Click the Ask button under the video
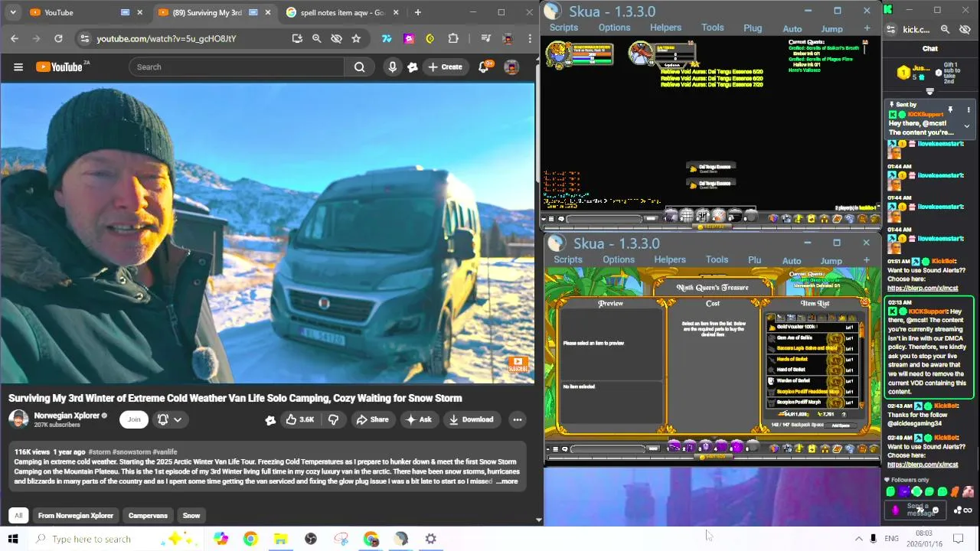Image resolution: width=980 pixels, height=551 pixels. click(x=419, y=419)
